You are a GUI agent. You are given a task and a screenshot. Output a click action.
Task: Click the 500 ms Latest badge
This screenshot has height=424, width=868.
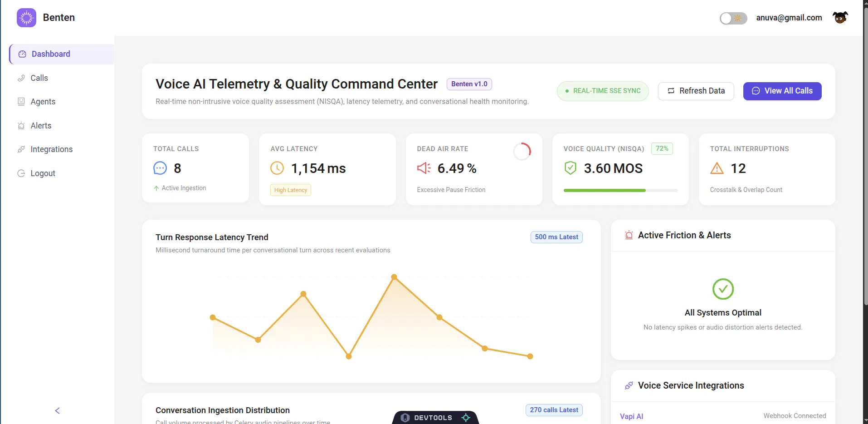pos(556,237)
